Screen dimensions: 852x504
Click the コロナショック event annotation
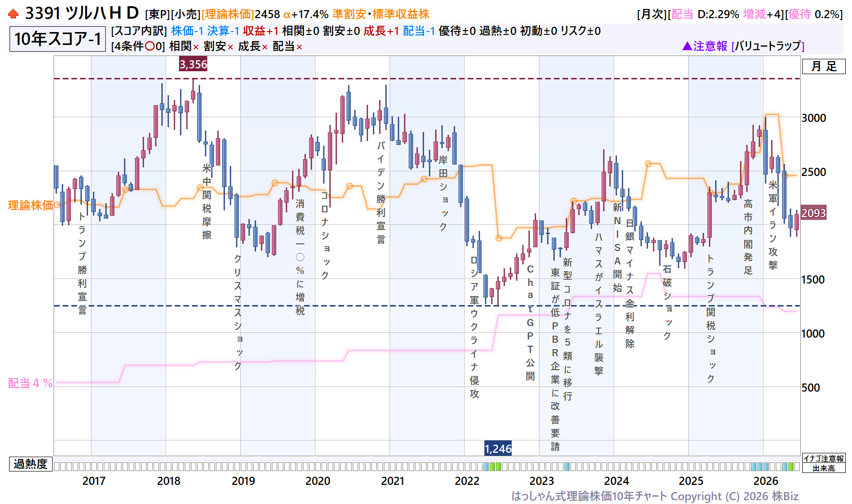325,235
